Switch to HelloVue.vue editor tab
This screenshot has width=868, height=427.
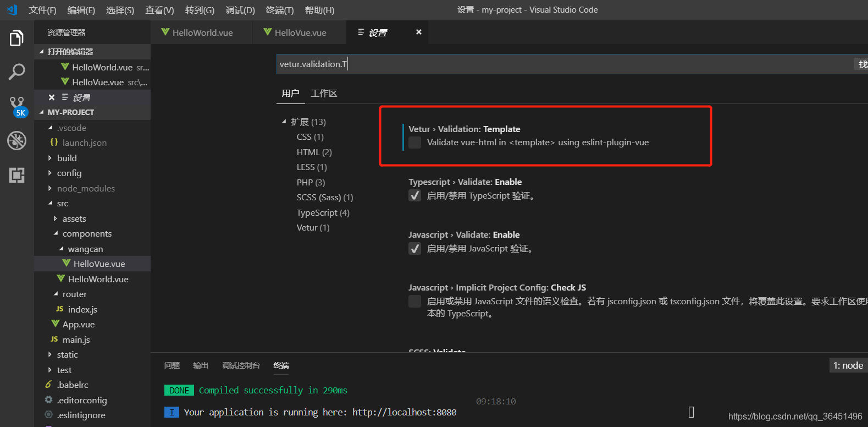coord(300,32)
